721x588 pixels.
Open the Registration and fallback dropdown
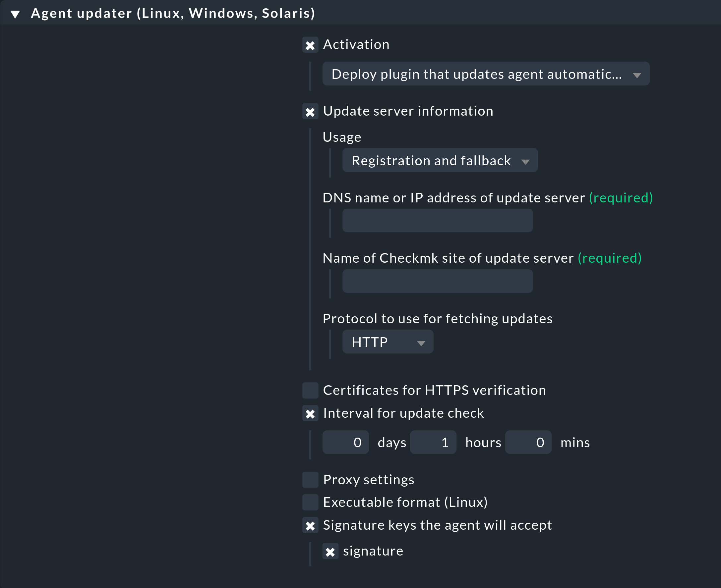pos(439,161)
